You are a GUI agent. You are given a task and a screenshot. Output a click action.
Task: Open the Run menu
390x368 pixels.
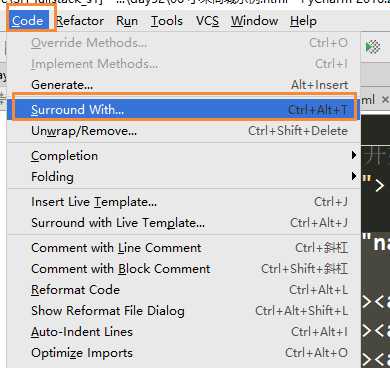[127, 21]
